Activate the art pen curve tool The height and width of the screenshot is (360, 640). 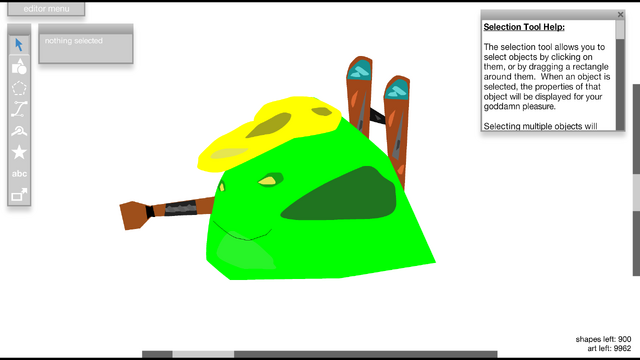pyautogui.click(x=19, y=109)
